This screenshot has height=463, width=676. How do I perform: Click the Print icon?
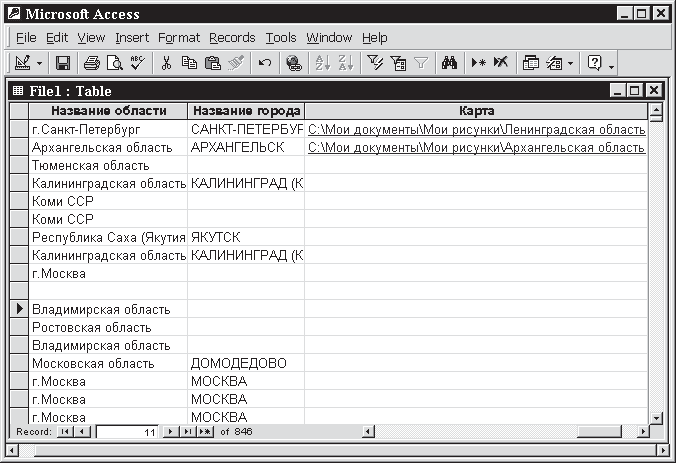pyautogui.click(x=92, y=63)
